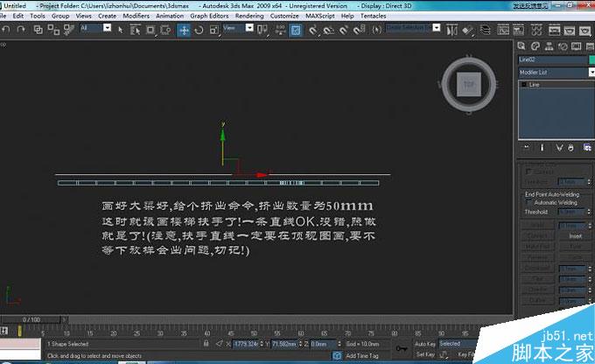Screen dimensions: 595x364
Task: Open Schematic View icon
Action: point(518,30)
